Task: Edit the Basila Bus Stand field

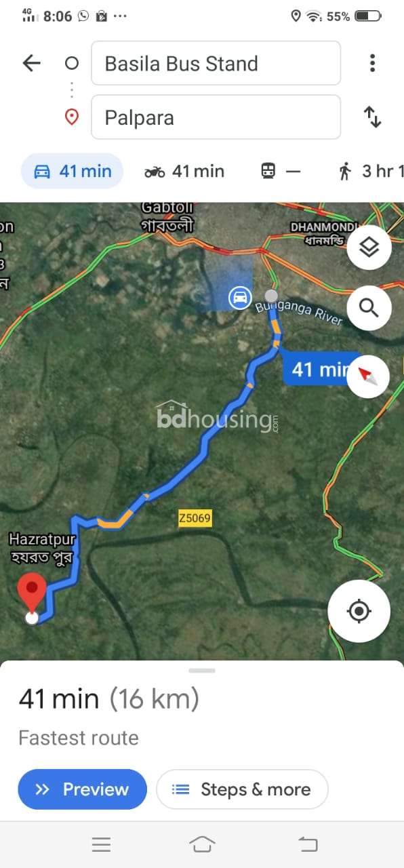Action: (x=216, y=63)
